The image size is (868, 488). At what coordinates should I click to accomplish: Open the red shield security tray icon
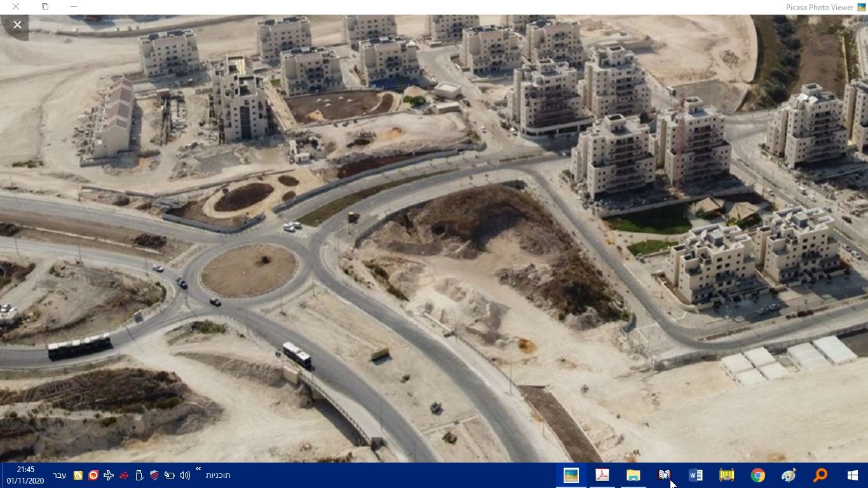coord(154,475)
